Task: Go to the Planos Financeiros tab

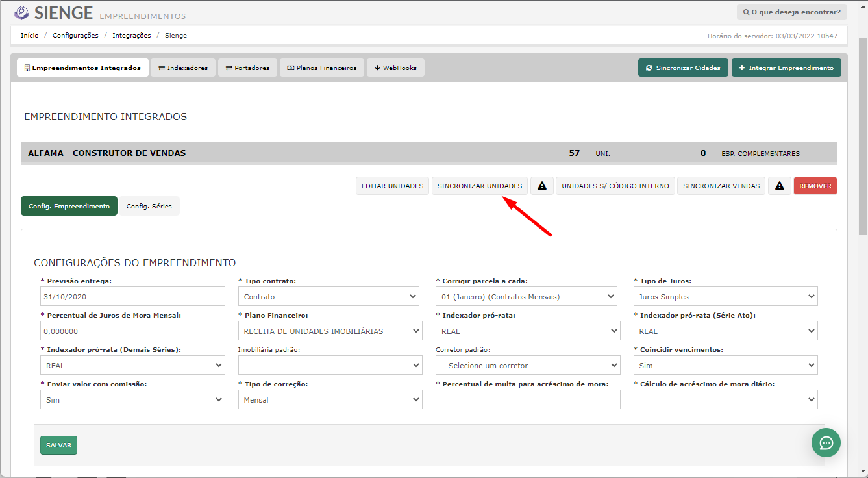Action: tap(322, 68)
